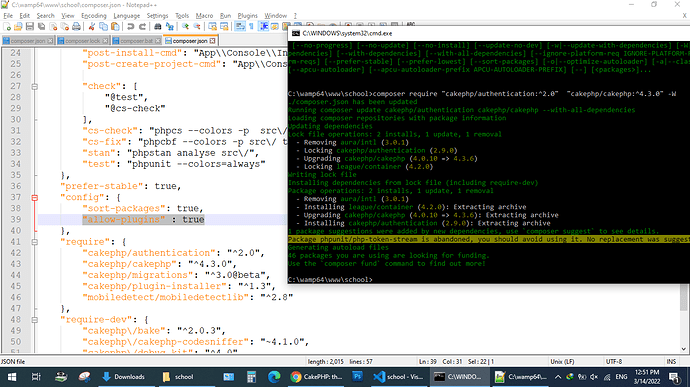Show hidden system tray icons chevron
The image size is (690, 387).
click(558, 377)
